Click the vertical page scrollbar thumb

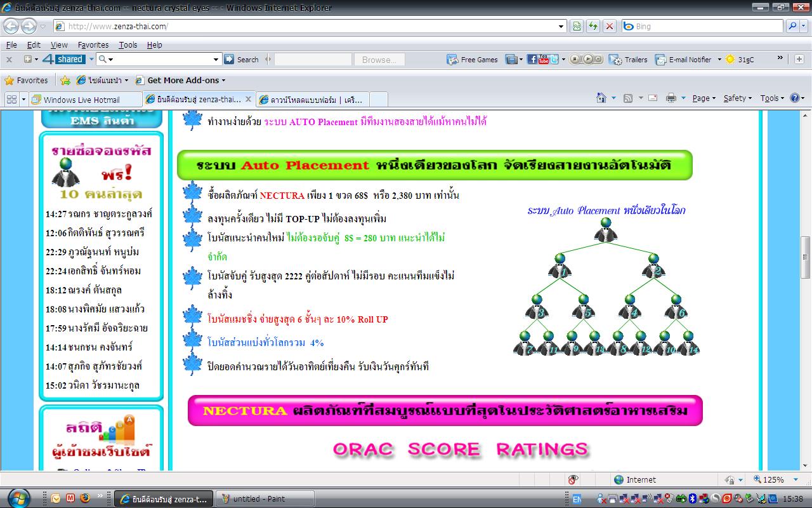click(x=805, y=257)
